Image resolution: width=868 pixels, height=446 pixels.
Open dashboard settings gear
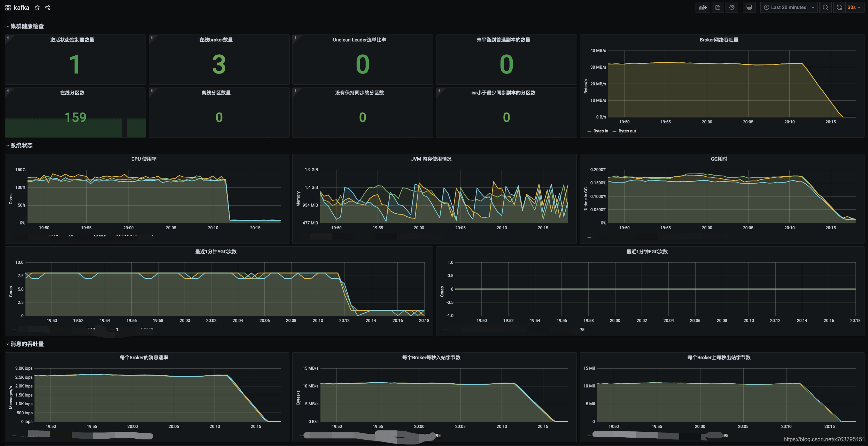coord(732,7)
